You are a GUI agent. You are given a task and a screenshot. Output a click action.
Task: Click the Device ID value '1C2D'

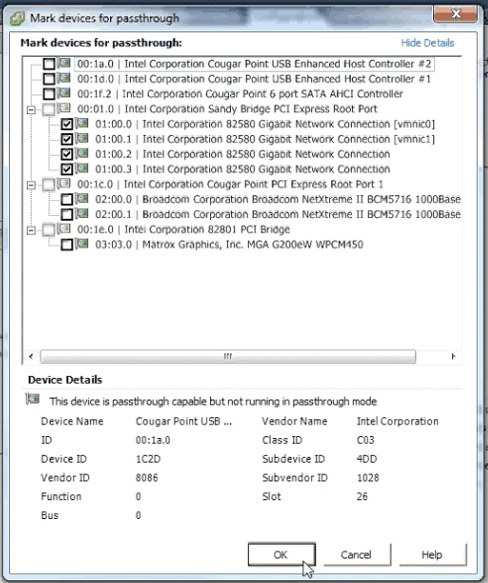pos(148,459)
